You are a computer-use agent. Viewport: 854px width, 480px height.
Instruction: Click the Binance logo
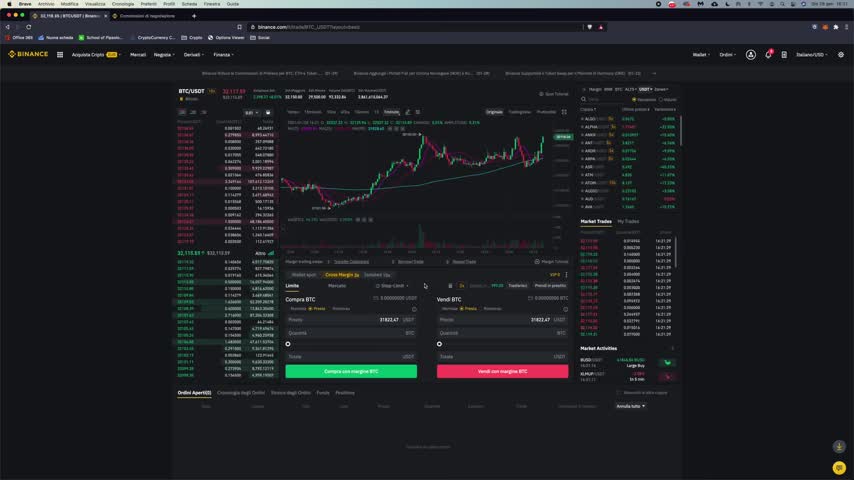click(28, 54)
